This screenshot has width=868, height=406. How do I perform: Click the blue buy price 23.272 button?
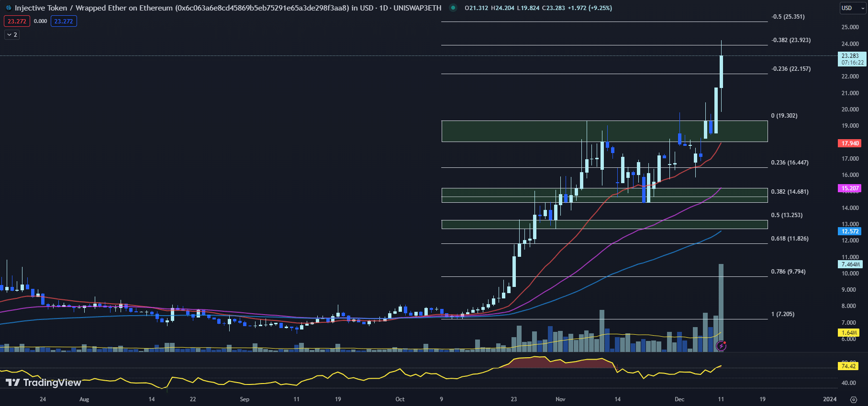pos(64,21)
